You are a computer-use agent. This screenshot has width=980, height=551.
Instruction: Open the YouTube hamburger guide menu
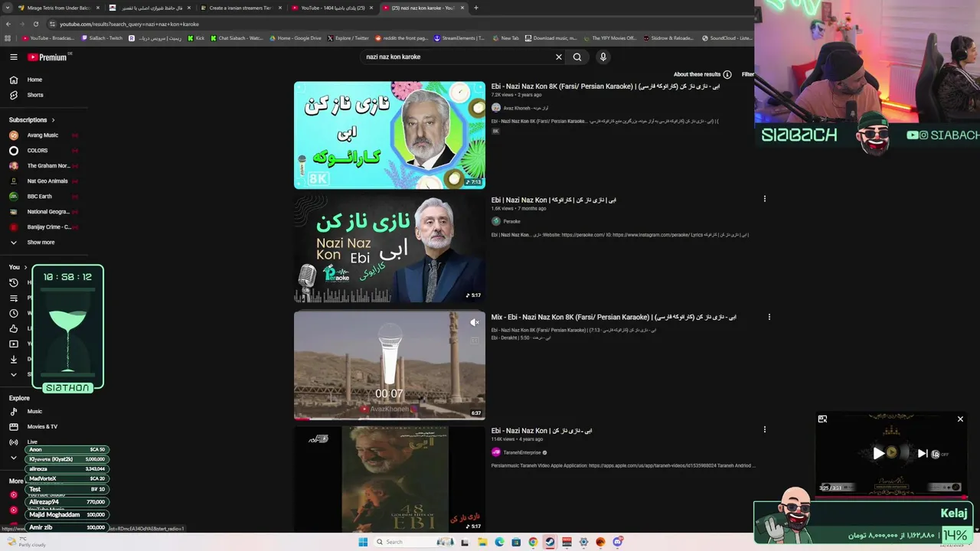[x=13, y=57]
